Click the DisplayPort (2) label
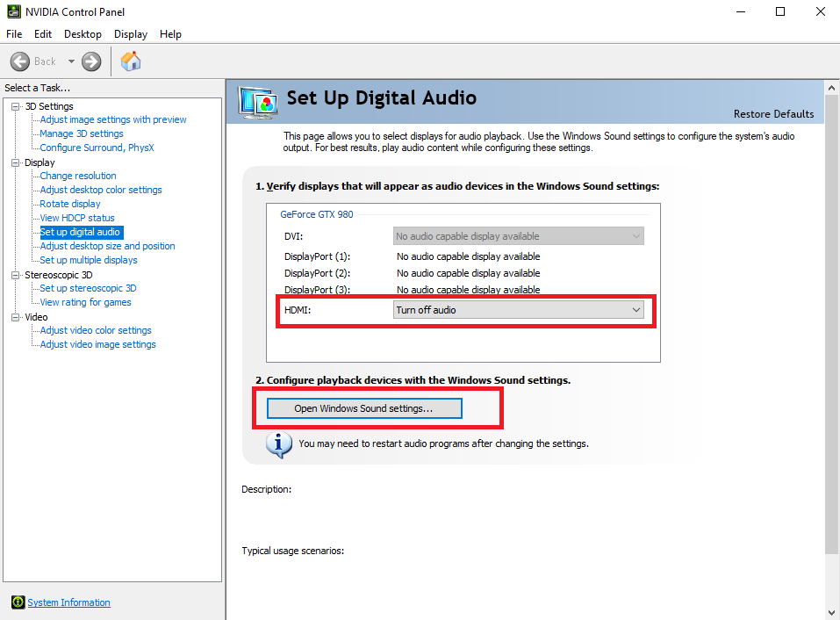 pos(317,273)
